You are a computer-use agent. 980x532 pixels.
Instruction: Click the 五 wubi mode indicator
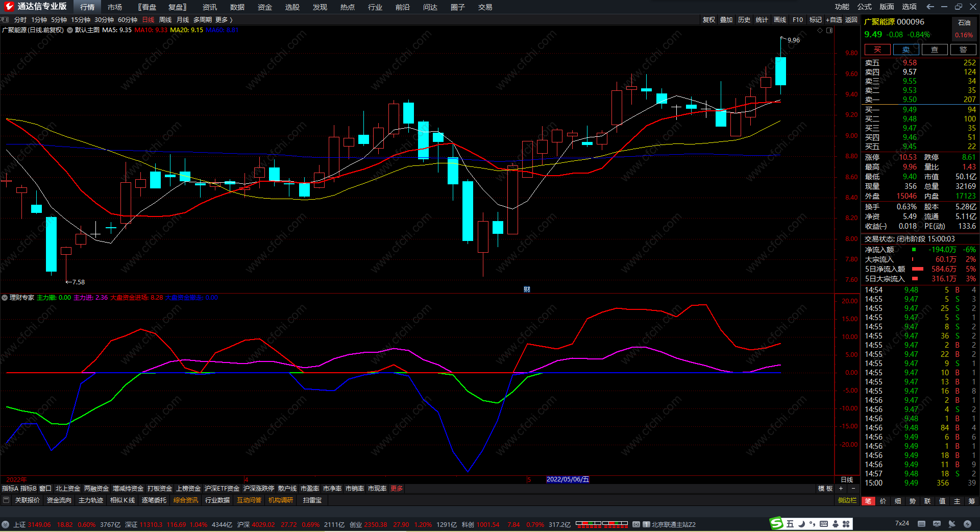[790, 524]
